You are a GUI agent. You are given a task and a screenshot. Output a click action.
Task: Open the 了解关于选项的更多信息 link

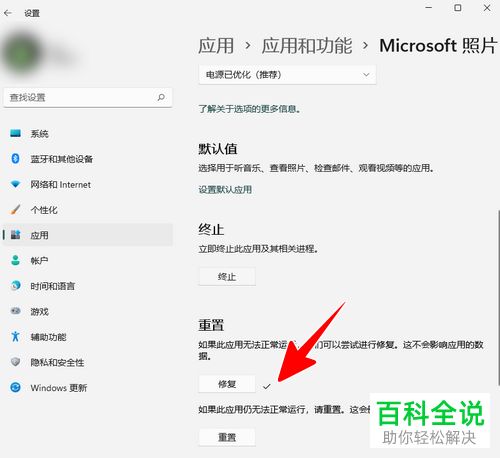pos(249,109)
